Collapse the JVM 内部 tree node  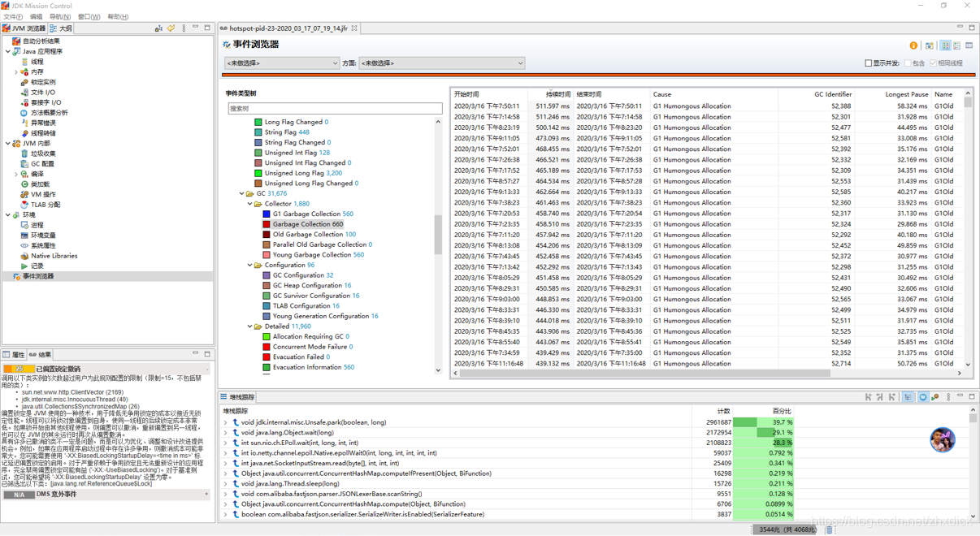(8, 144)
